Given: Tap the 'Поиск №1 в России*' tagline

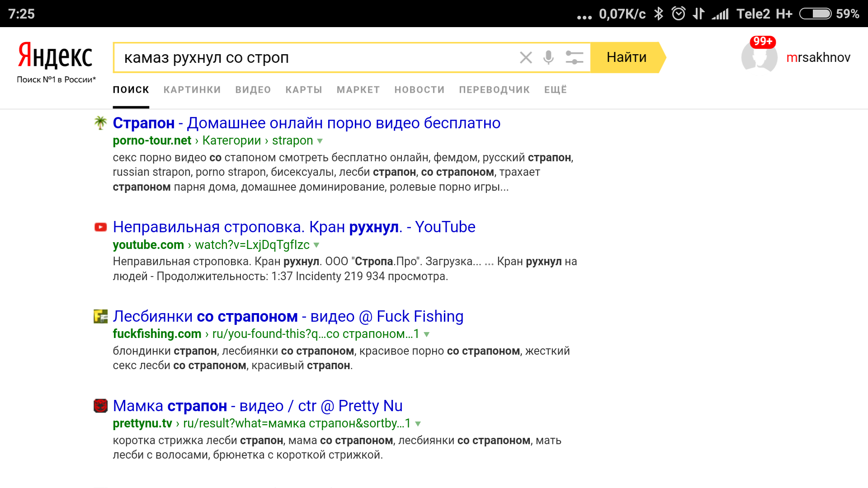Looking at the screenshot, I should coord(57,80).
